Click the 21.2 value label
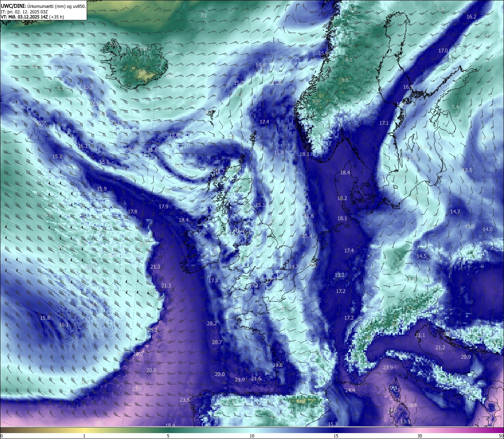Screen dimensions: 504x439 tap(440, 348)
